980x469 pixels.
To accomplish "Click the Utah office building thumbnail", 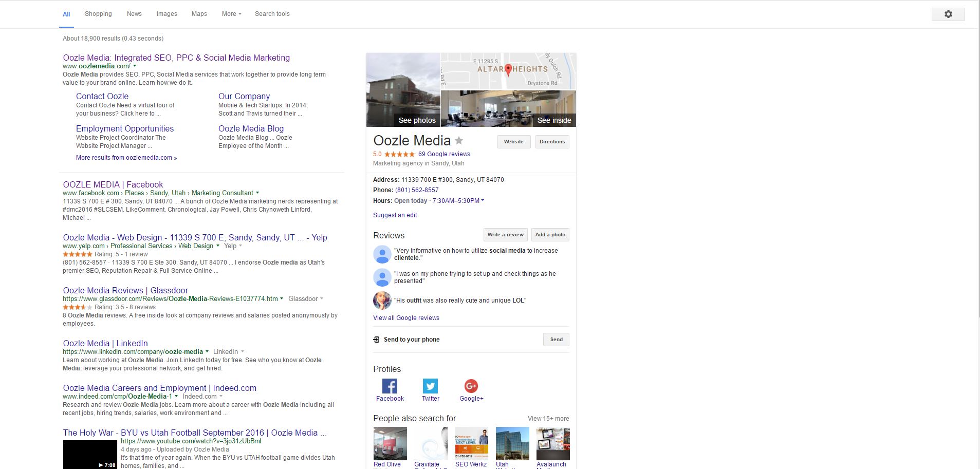I will coord(512,444).
